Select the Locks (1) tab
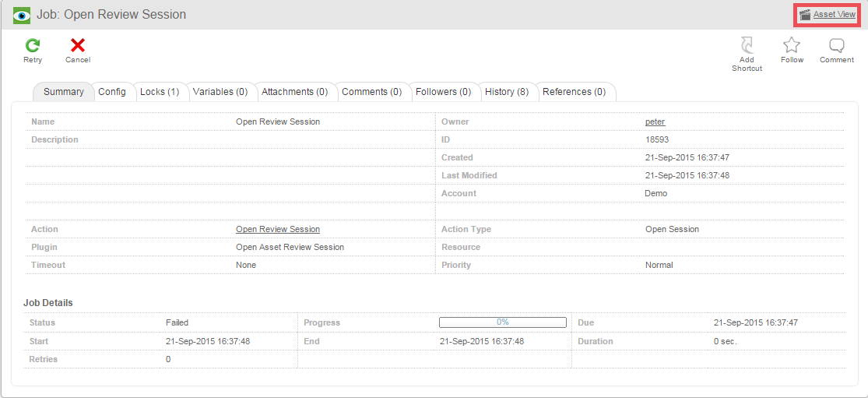Viewport: 868px width, 398px height. (160, 92)
